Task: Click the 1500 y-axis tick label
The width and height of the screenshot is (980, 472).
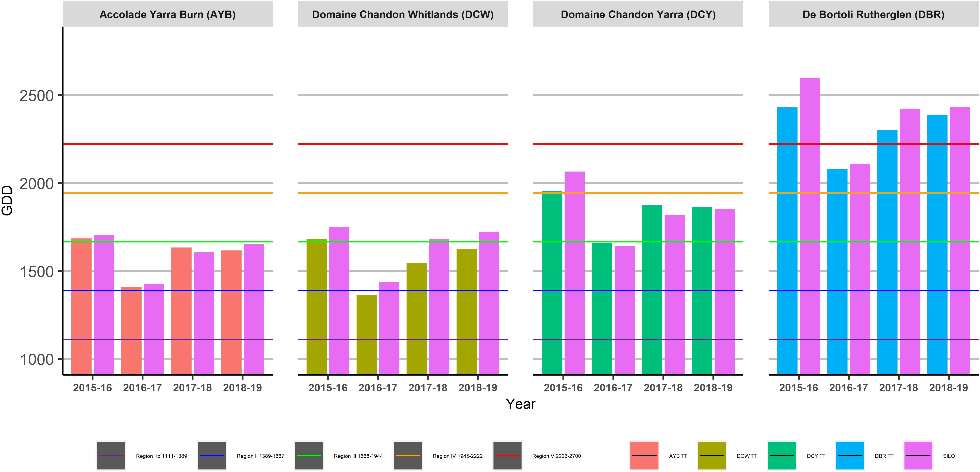Action: click(x=36, y=272)
